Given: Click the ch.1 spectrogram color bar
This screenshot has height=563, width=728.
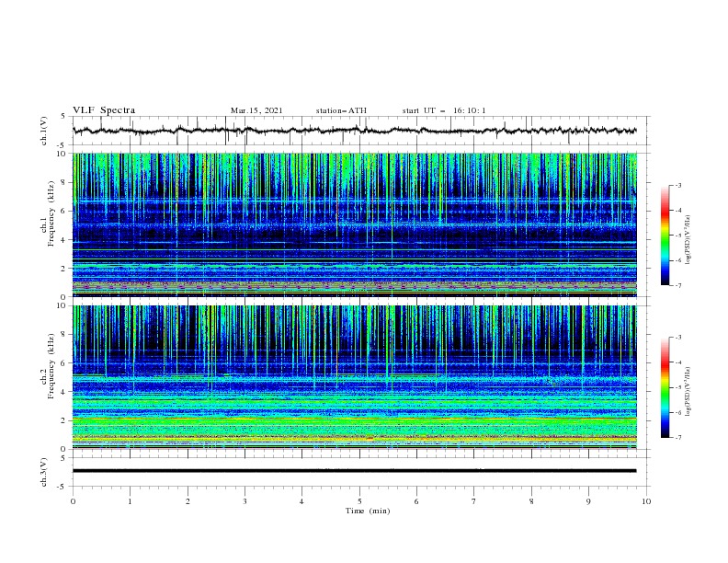Looking at the screenshot, I should pos(665,236).
